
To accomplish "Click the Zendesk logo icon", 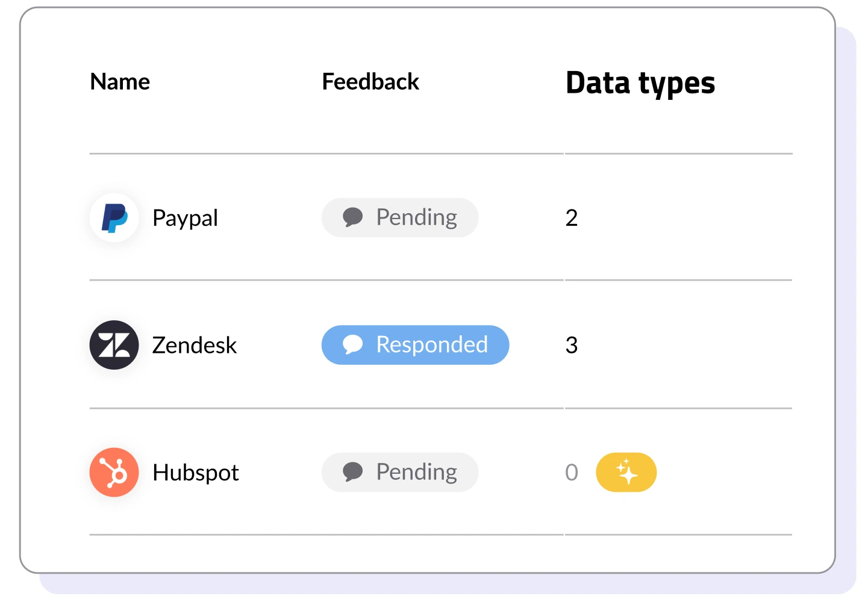I will pyautogui.click(x=114, y=345).
